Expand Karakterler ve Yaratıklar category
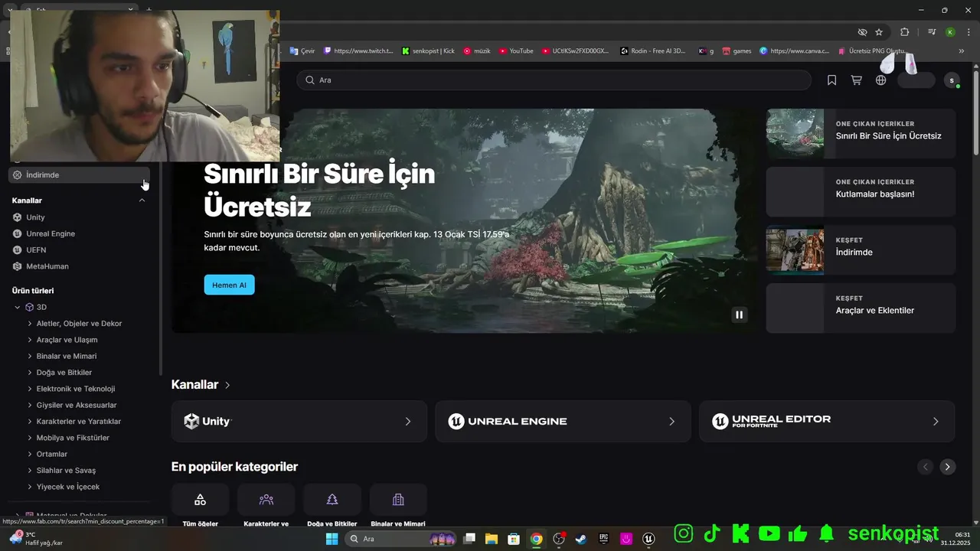The width and height of the screenshot is (980, 551). click(x=30, y=422)
